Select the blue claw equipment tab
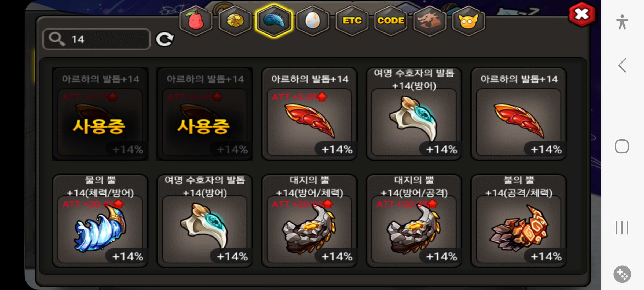This screenshot has height=290, width=644. (x=274, y=21)
